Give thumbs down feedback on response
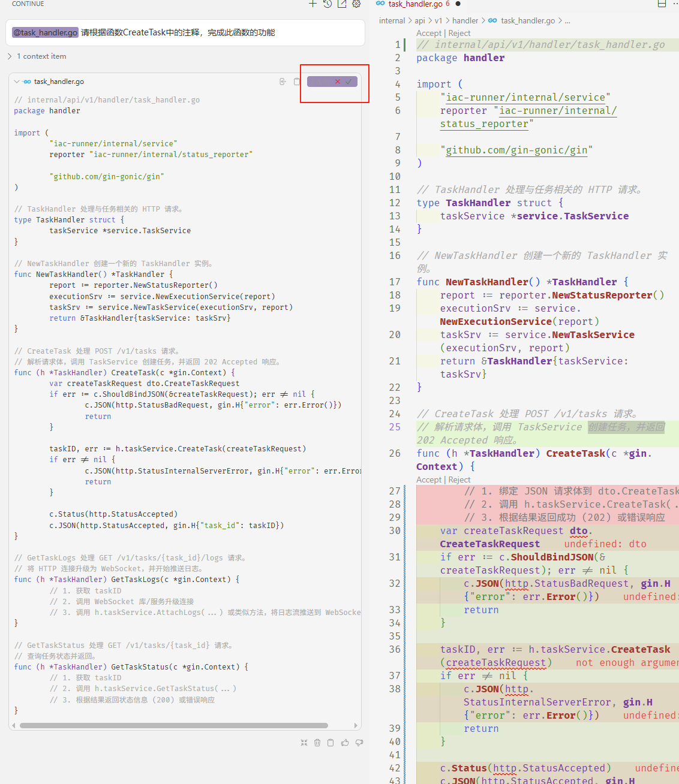The width and height of the screenshot is (679, 784). pos(359,743)
